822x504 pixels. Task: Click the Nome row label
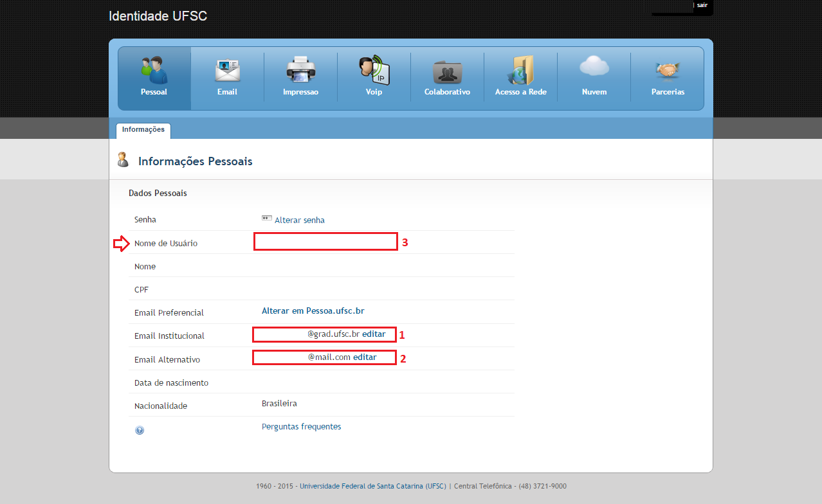(145, 267)
